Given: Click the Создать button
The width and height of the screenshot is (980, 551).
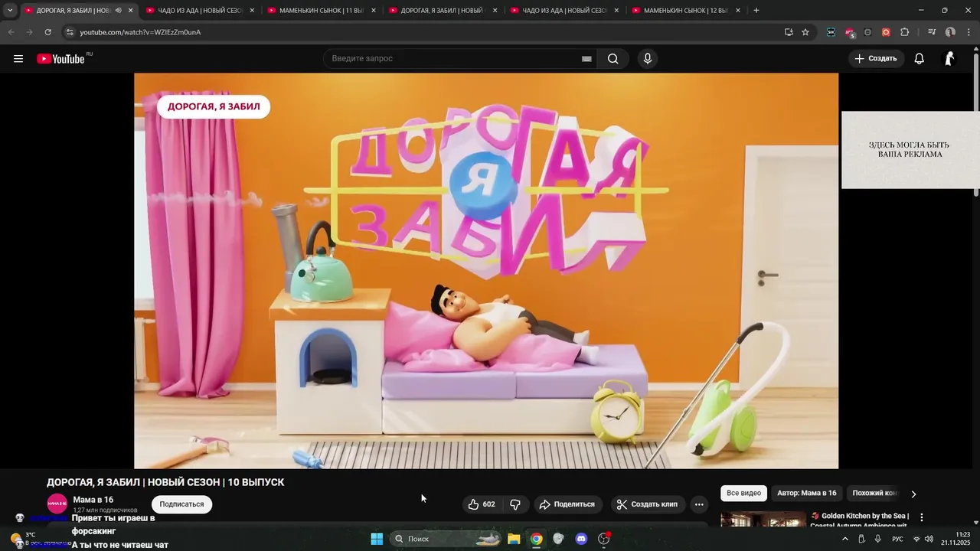Looking at the screenshot, I should 876,59.
